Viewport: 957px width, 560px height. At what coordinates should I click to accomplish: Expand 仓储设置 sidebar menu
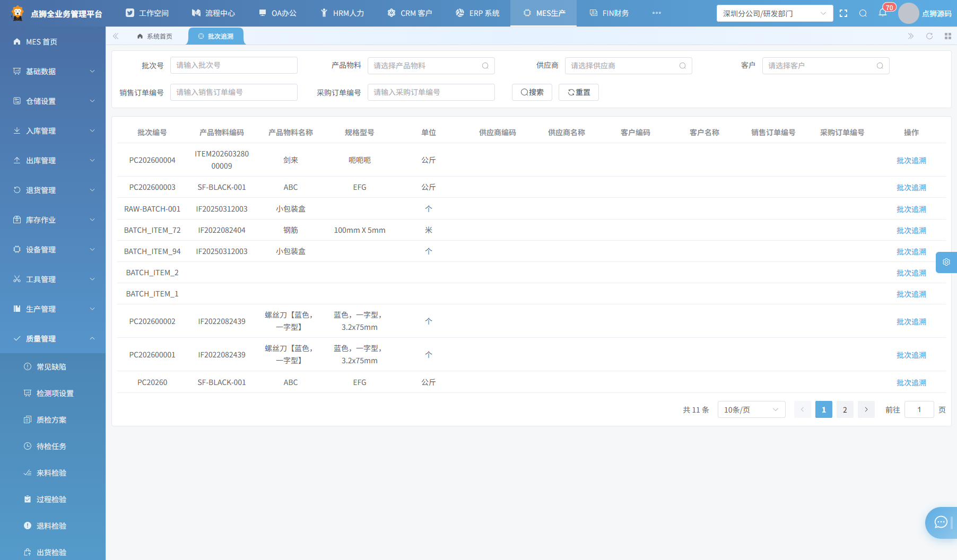click(x=53, y=101)
